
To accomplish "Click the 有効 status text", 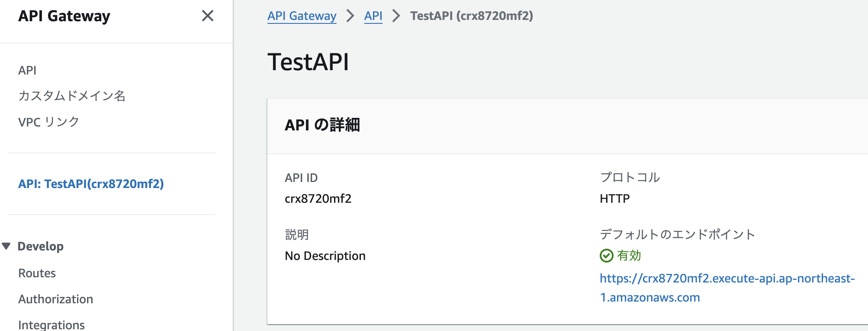I will click(x=629, y=256).
